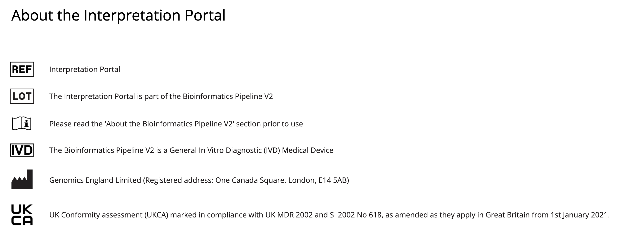Click the General In Vitro Diagnostic description line

click(191, 150)
